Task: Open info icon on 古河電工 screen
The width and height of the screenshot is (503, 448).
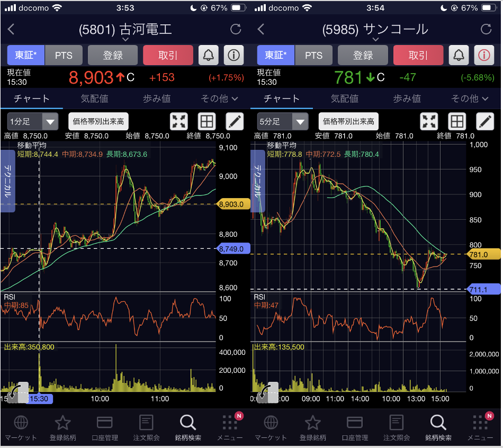Action: click(233, 55)
